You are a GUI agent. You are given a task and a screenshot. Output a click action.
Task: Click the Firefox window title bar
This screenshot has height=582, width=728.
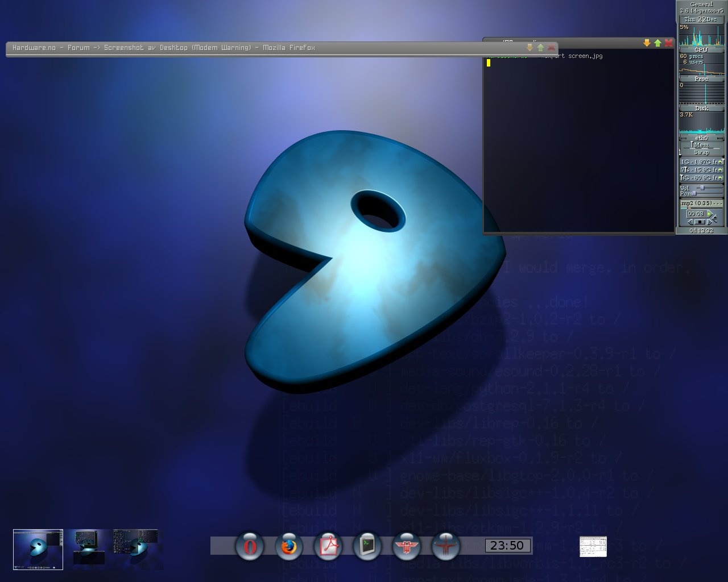(x=227, y=48)
